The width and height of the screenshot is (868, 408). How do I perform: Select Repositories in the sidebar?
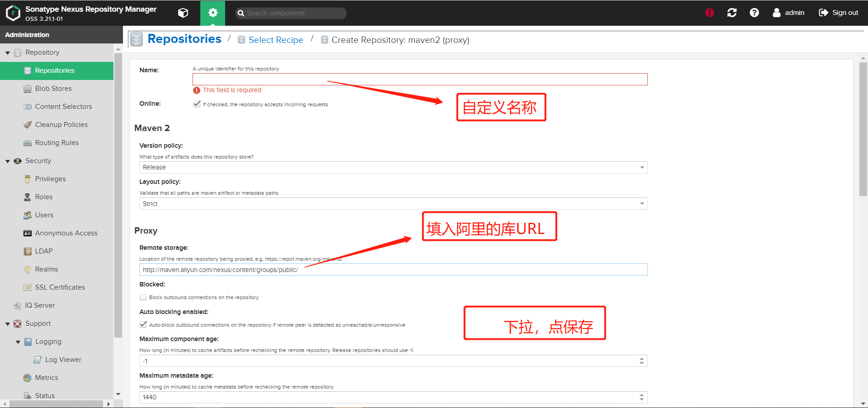pyautogui.click(x=57, y=70)
